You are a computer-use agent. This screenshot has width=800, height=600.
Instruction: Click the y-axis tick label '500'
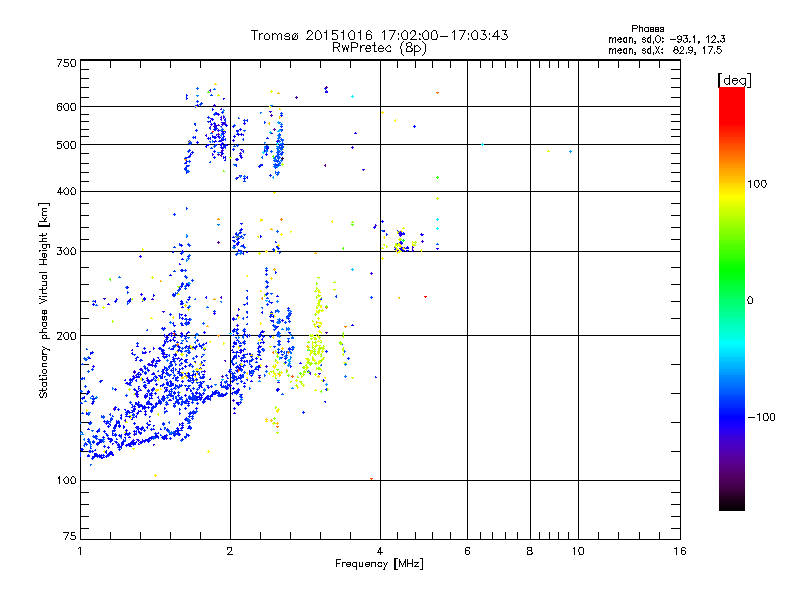pos(66,145)
